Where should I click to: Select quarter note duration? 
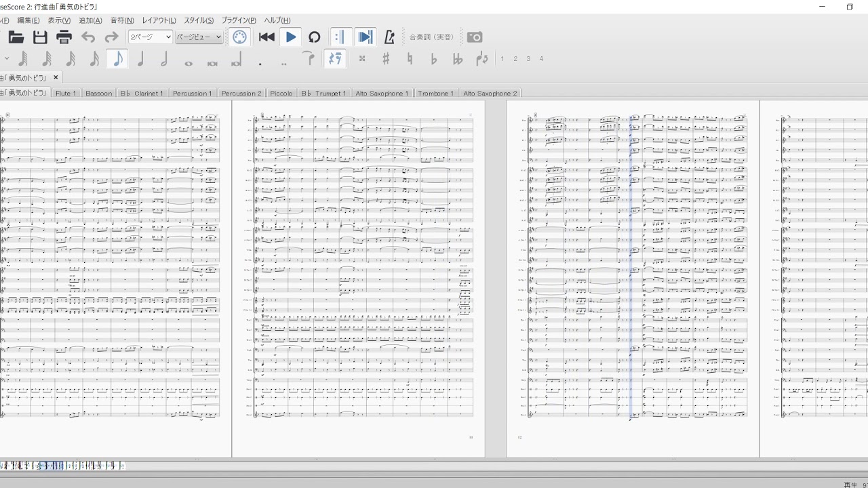point(140,59)
